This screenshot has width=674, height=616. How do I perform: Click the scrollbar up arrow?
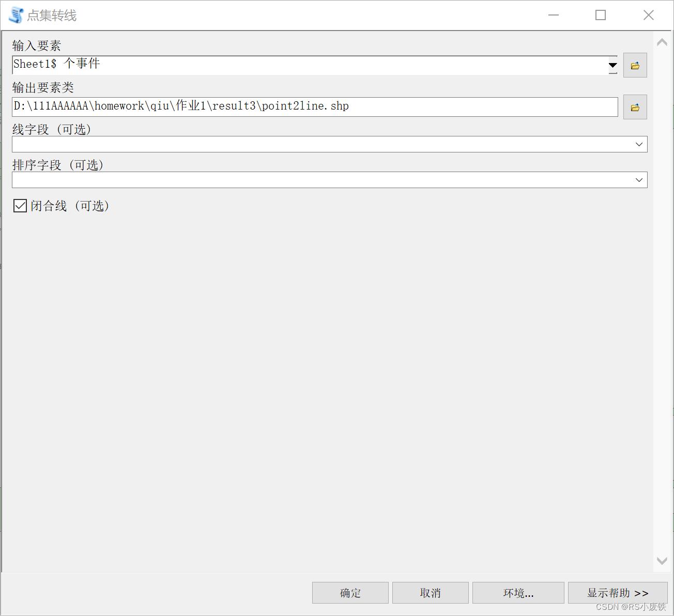click(662, 42)
